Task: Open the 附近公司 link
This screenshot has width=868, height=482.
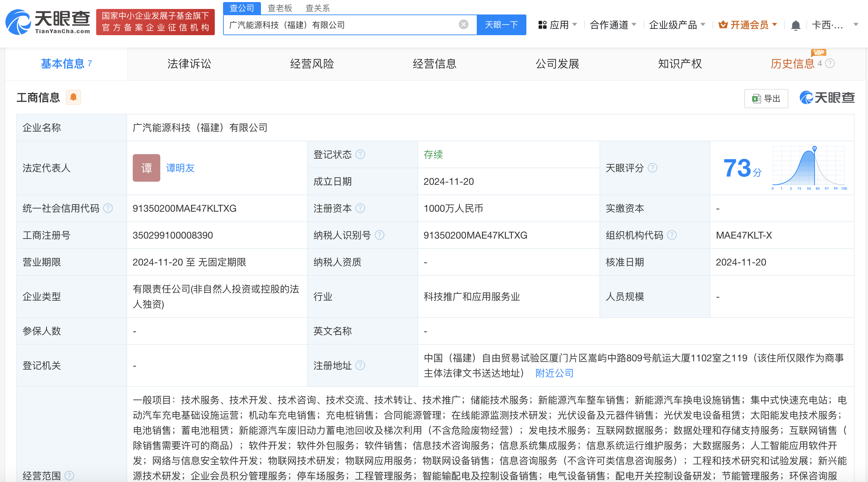Action: (x=554, y=373)
